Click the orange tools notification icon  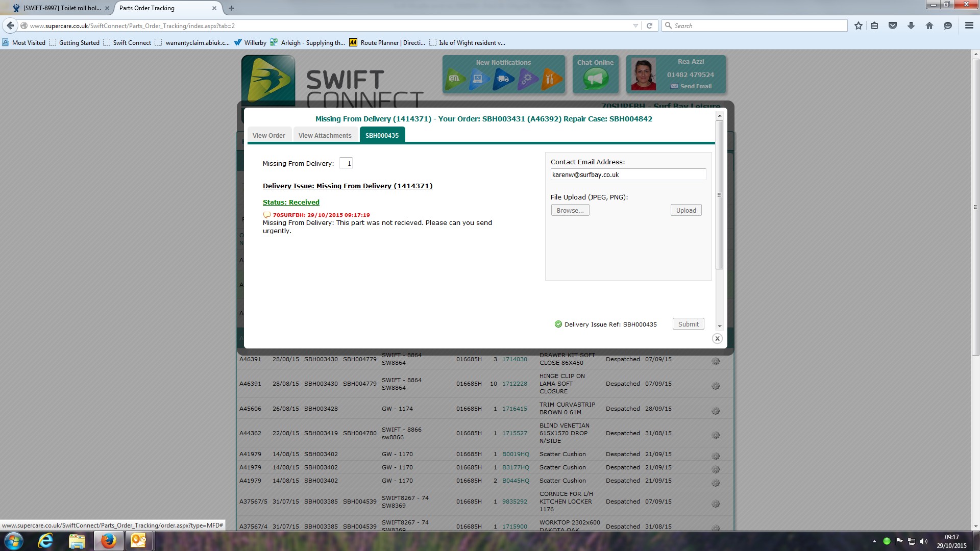tap(551, 79)
